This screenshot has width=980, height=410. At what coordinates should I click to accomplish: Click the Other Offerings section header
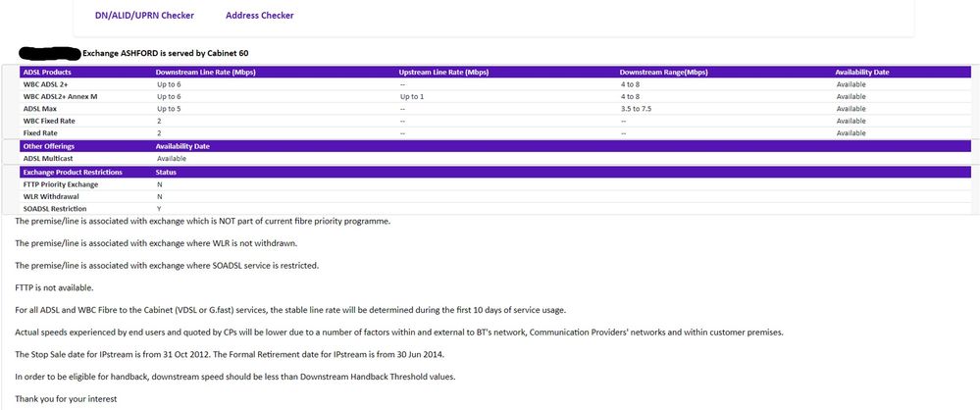[49, 146]
